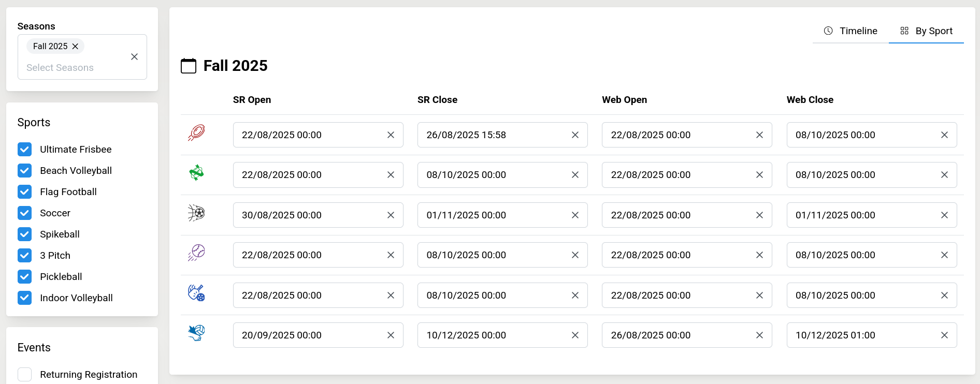Edit the Flag Football row Web Open field
Image resolution: width=980 pixels, height=384 pixels.
687,175
